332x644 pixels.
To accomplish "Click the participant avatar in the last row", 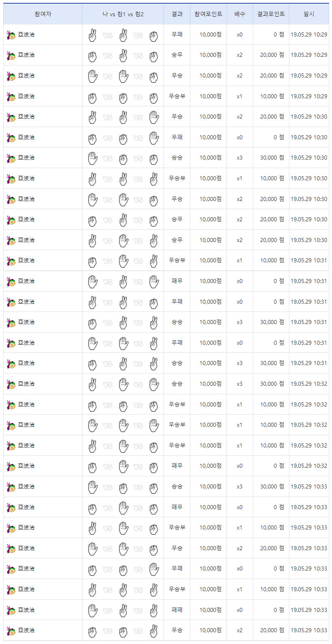I will coord(11,631).
